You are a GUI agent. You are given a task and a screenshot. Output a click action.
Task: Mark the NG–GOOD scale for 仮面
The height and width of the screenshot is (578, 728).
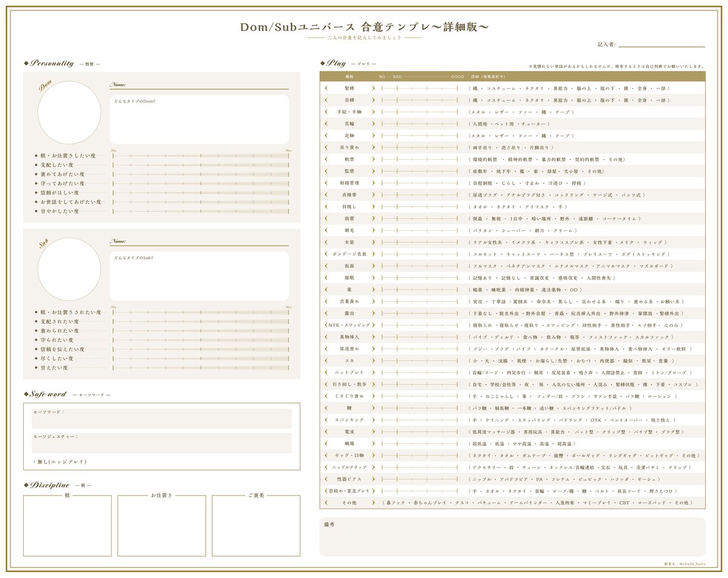419,266
